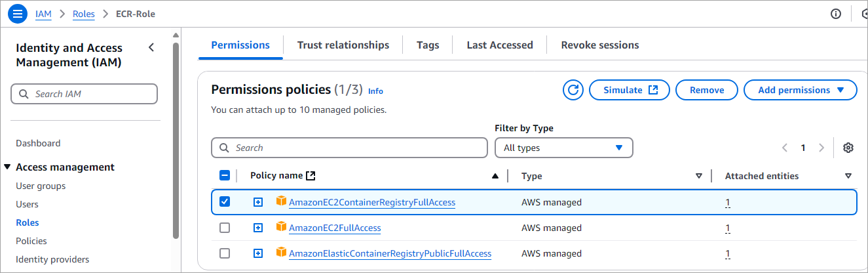This screenshot has height=273, width=868.
Task: Click attached entities count for AmazonEC2FullAccess
Action: click(x=728, y=228)
